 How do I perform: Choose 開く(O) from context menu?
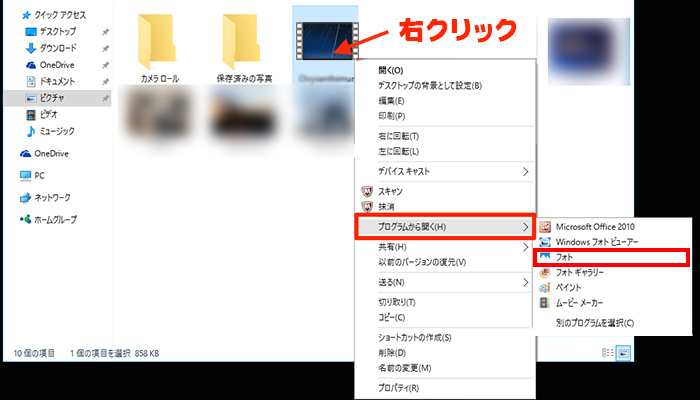[391, 71]
